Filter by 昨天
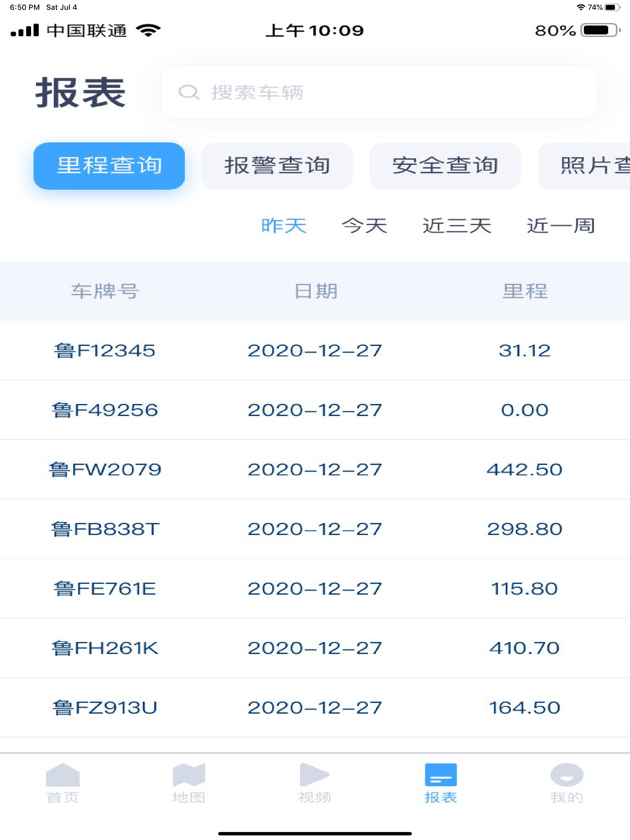Image resolution: width=630 pixels, height=840 pixels. 284,226
